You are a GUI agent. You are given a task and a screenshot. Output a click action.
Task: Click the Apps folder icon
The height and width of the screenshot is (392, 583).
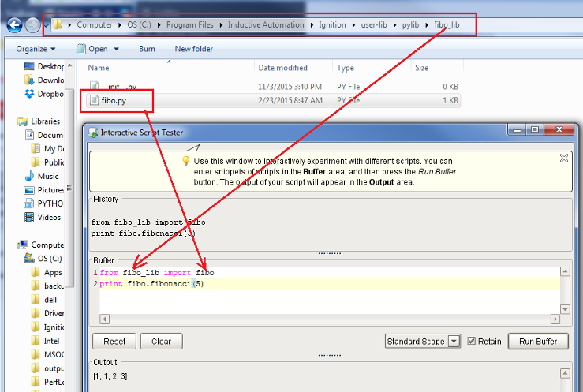(36, 272)
